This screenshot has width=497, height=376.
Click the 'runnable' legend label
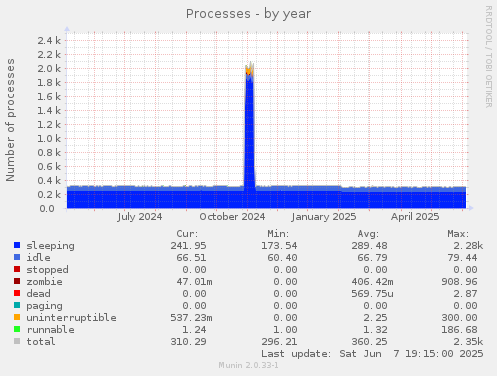tap(50, 330)
